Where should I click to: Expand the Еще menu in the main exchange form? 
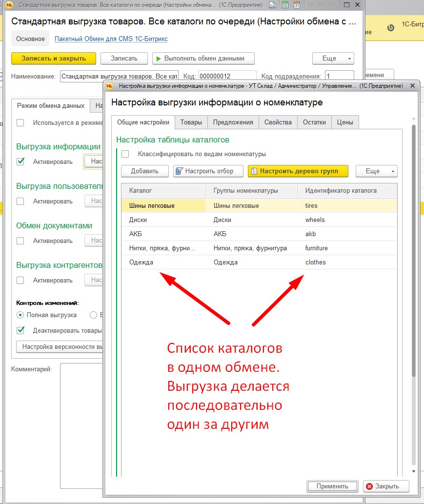coord(333,59)
